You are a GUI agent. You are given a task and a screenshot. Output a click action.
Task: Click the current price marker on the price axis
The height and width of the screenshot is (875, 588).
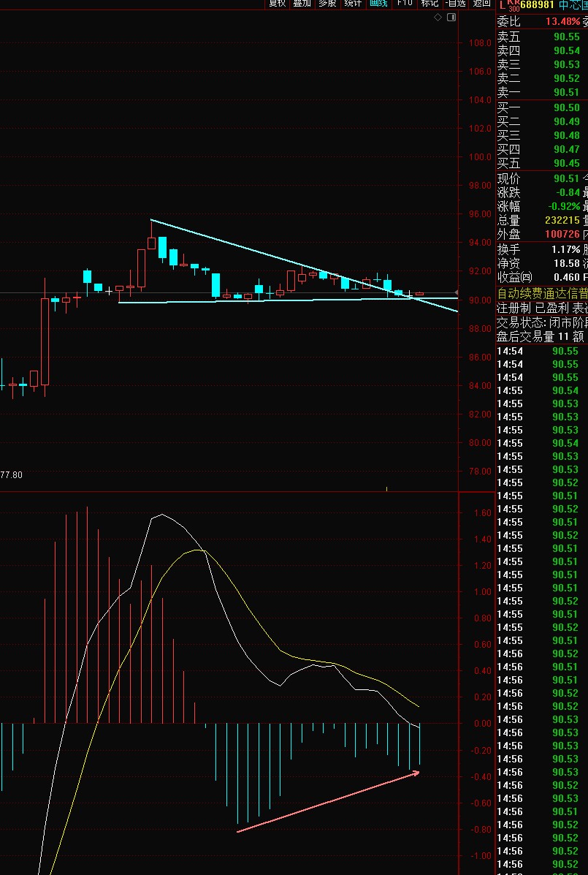[457, 292]
